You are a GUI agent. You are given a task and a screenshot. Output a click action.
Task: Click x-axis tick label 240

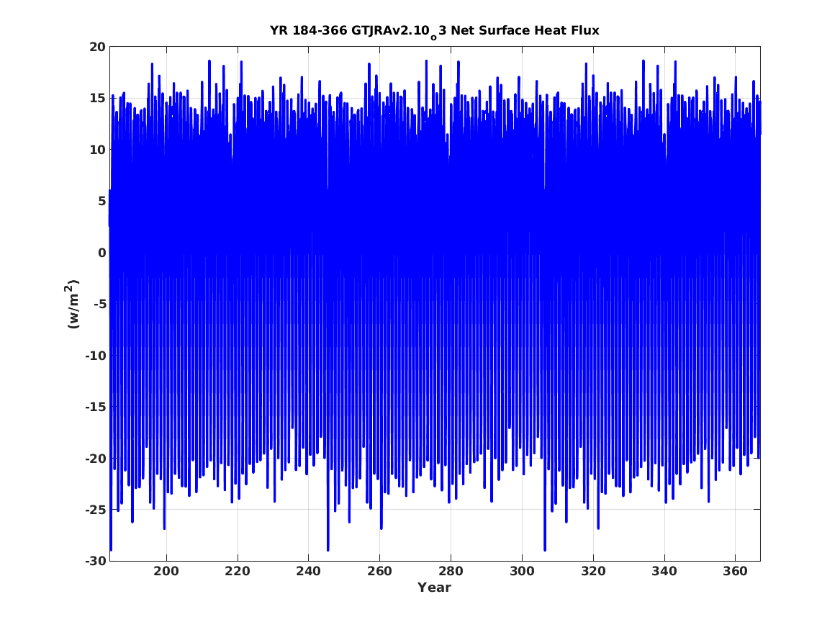(x=309, y=571)
